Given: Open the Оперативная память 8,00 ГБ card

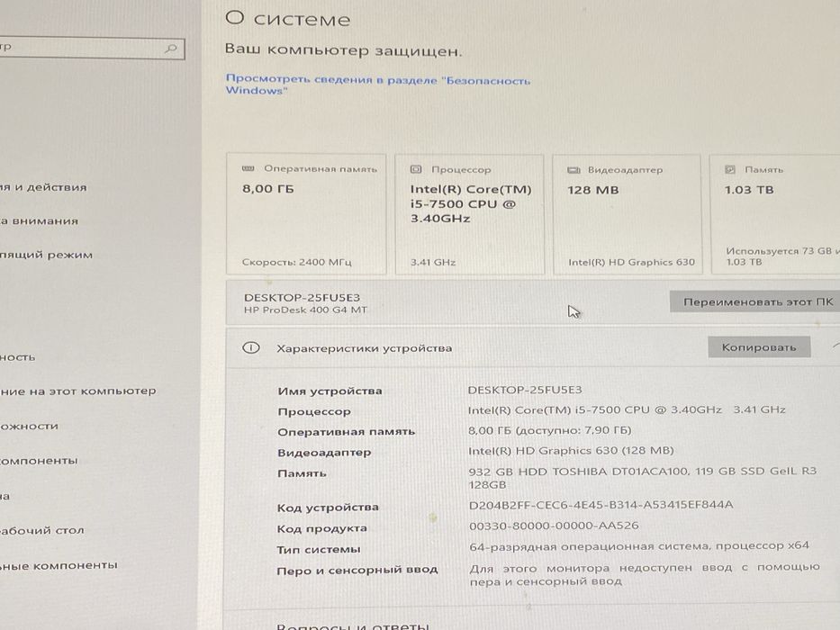Looking at the screenshot, I should [306, 214].
